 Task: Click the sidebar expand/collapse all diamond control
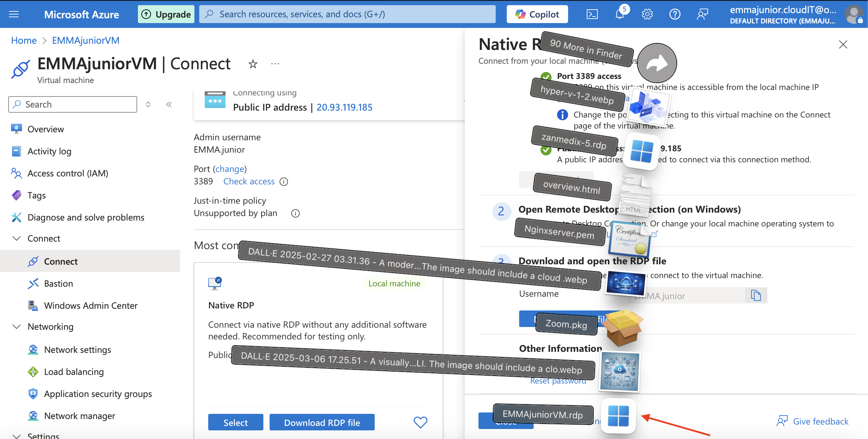point(148,104)
